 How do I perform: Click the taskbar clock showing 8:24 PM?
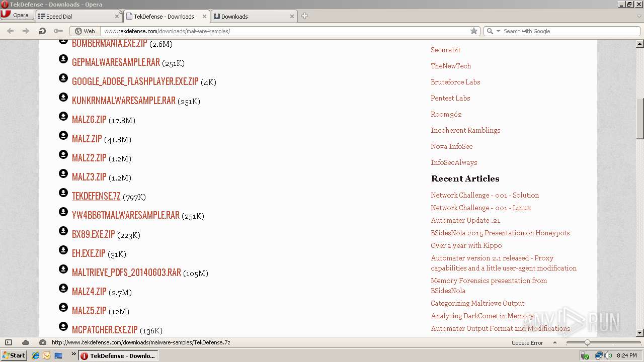(626, 355)
